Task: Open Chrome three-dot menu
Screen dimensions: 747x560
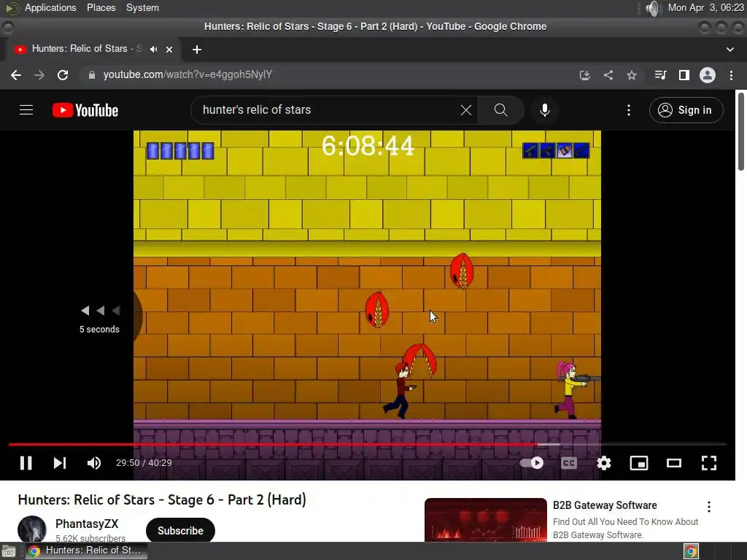Action: (x=731, y=75)
